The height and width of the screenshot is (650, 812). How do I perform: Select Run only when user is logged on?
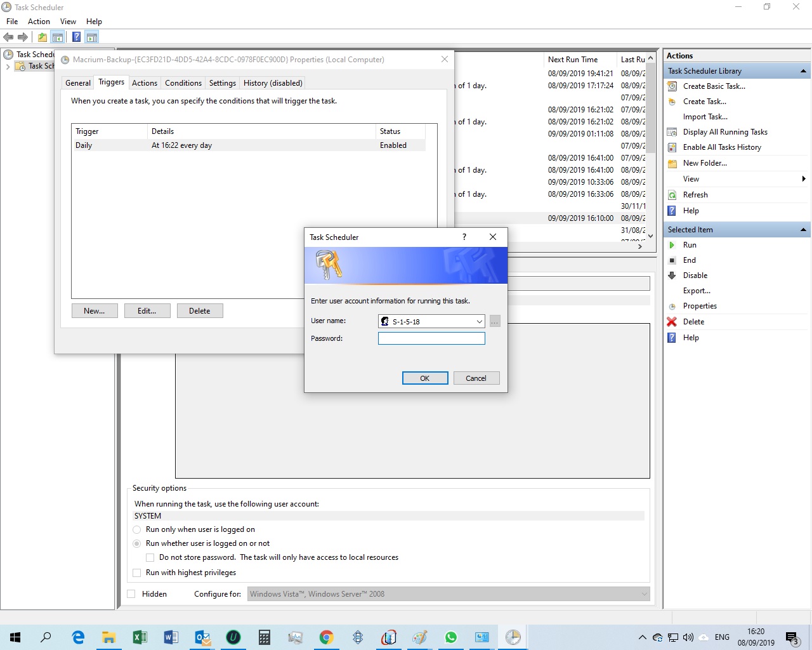point(136,529)
